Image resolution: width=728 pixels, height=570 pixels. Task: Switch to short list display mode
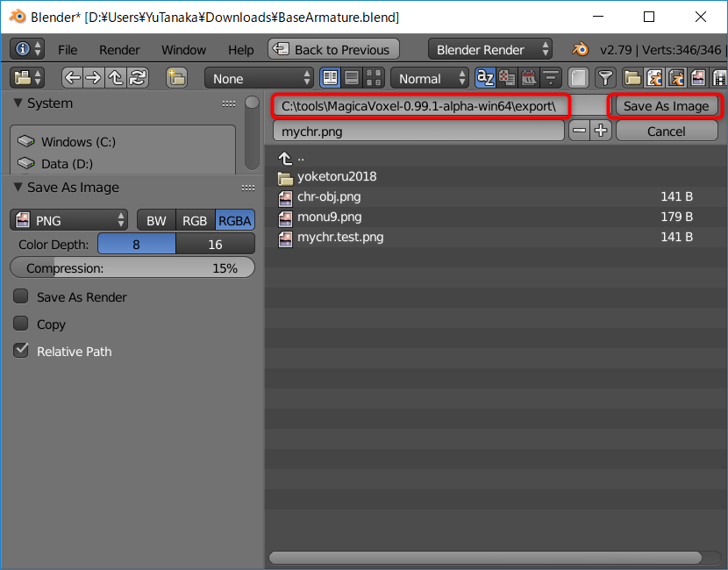[330, 77]
